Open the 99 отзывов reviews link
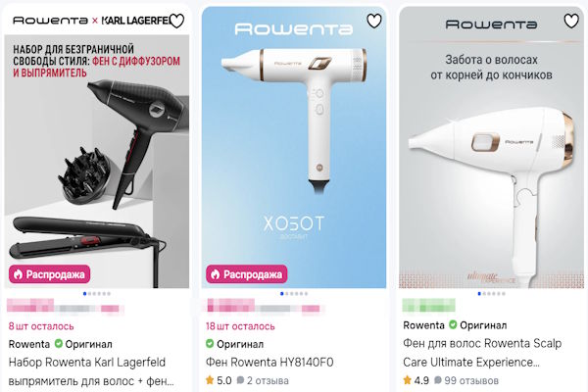 tap(466, 381)
